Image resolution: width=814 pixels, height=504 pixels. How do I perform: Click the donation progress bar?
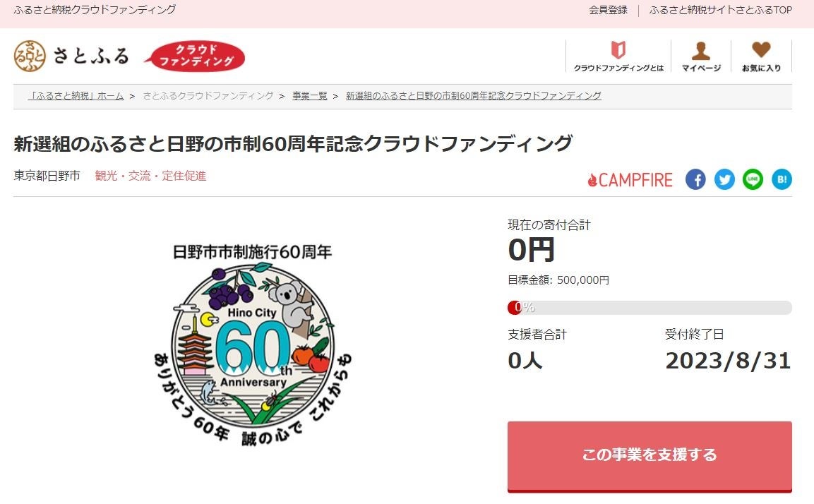click(x=650, y=308)
